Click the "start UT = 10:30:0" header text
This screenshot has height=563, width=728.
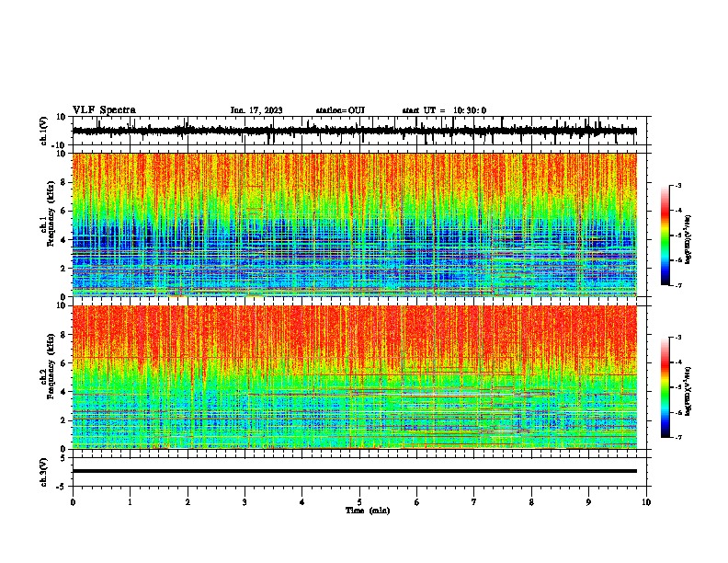click(444, 110)
